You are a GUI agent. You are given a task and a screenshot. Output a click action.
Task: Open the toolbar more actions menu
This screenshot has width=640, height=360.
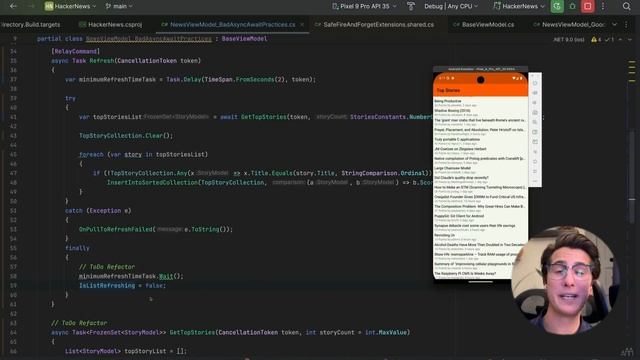603,6
